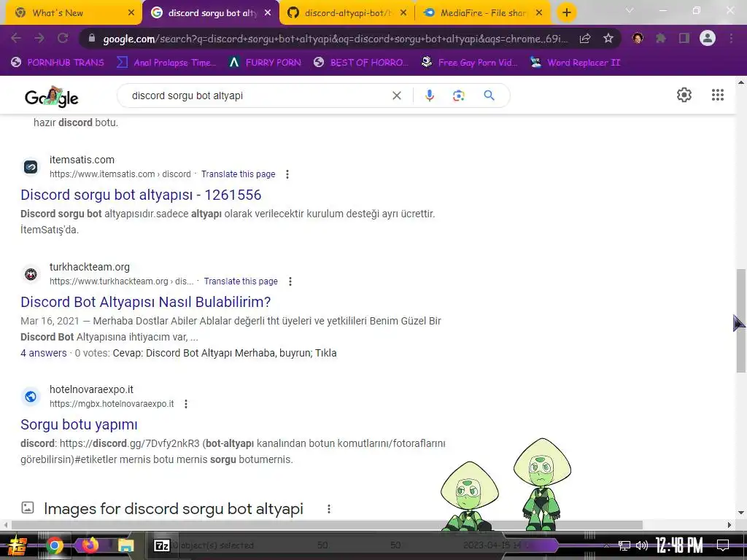Open a new tab with the plus button
Screen dimensions: 747x560
click(x=566, y=13)
